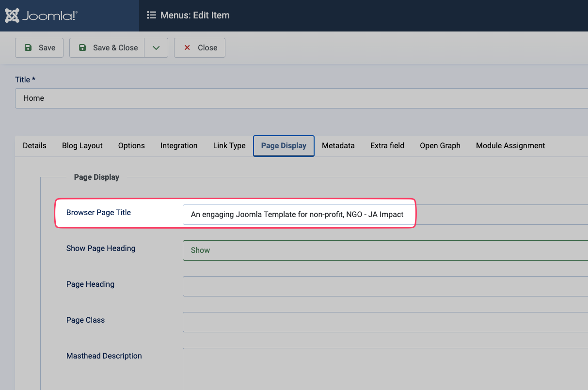View the Open Graph tab
This screenshot has width=588, height=390.
pos(440,146)
